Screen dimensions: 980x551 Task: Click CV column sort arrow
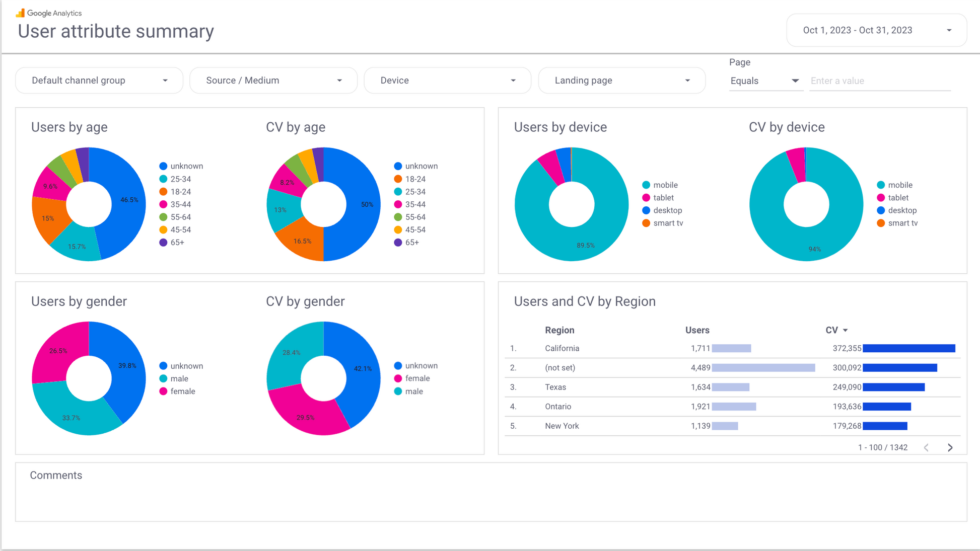pos(846,330)
